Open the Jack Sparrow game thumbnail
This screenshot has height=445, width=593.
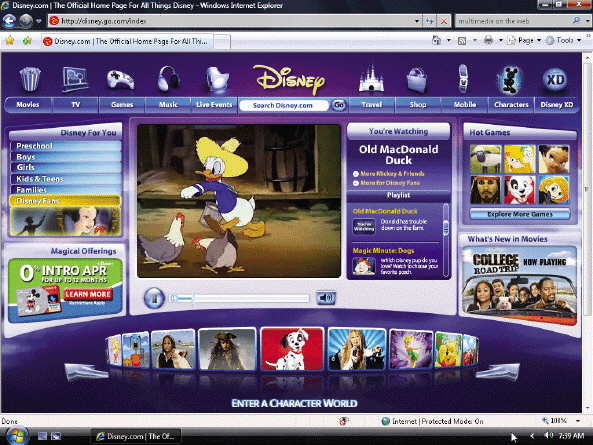pyautogui.click(x=485, y=189)
